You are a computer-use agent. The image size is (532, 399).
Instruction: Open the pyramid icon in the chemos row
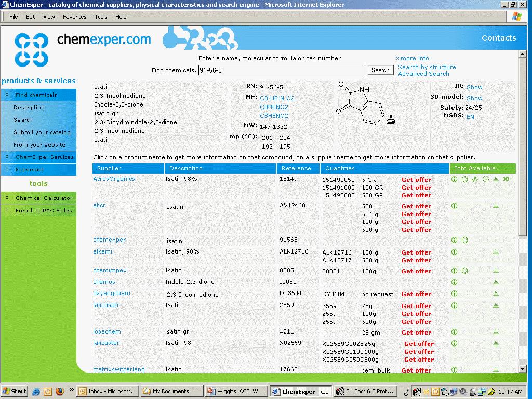click(x=496, y=282)
